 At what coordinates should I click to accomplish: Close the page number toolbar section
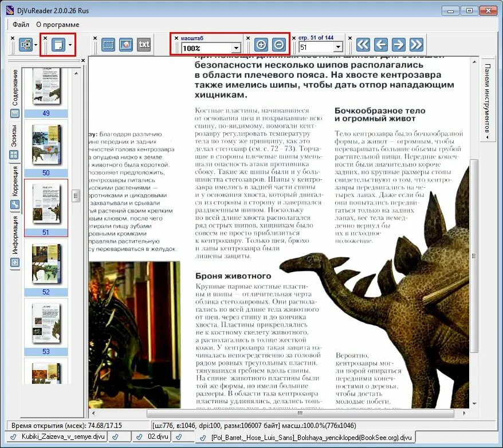[x=294, y=38]
